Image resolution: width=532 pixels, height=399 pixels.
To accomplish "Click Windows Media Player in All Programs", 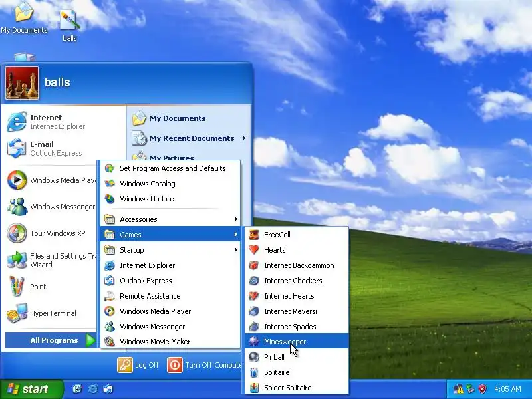I will point(170,311).
